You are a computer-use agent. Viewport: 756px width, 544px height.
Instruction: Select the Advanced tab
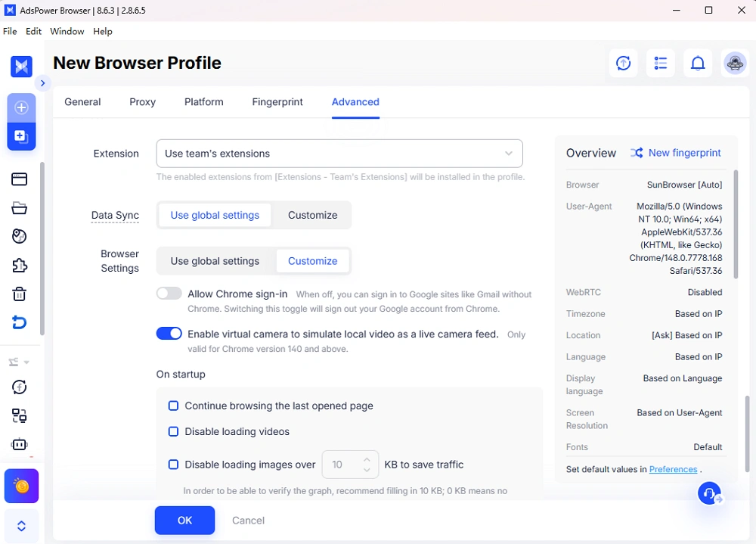tap(355, 102)
